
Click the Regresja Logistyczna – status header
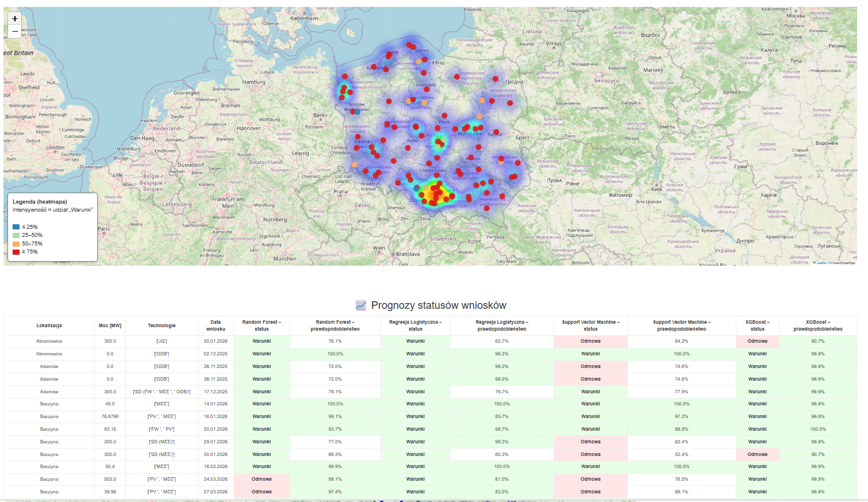click(416, 325)
